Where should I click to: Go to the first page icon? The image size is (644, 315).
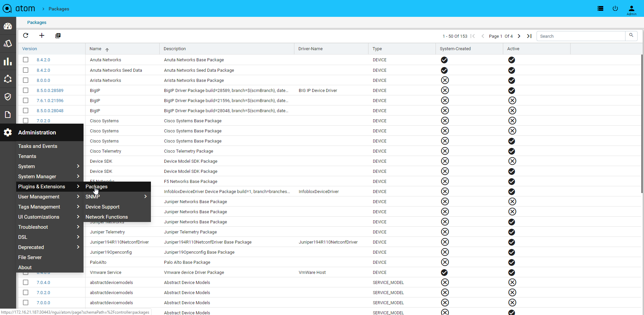click(473, 36)
